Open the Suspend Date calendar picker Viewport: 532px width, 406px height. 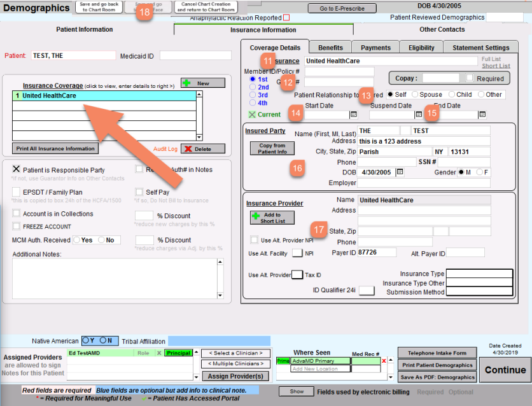click(419, 115)
